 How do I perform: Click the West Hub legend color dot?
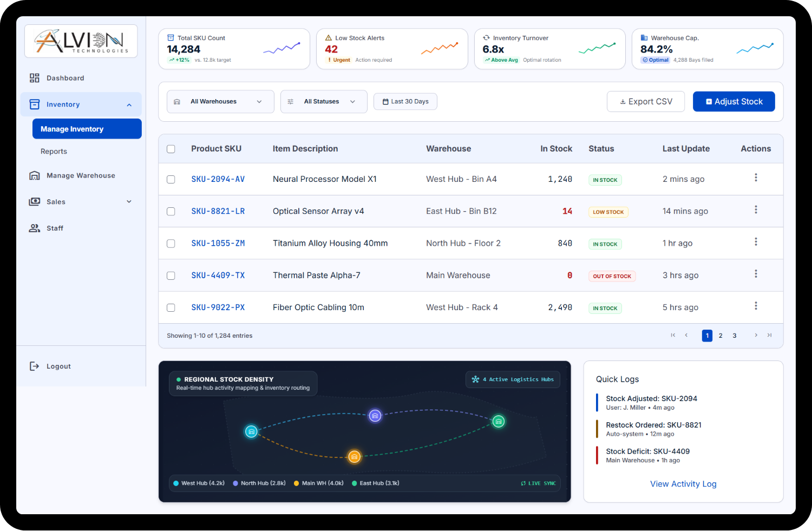(176, 483)
